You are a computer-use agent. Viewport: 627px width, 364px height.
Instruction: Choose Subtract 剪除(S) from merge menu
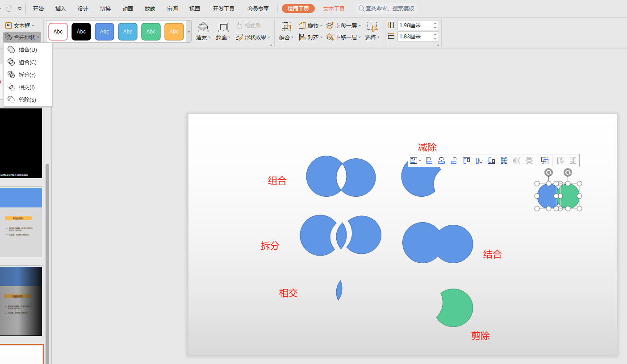28,100
